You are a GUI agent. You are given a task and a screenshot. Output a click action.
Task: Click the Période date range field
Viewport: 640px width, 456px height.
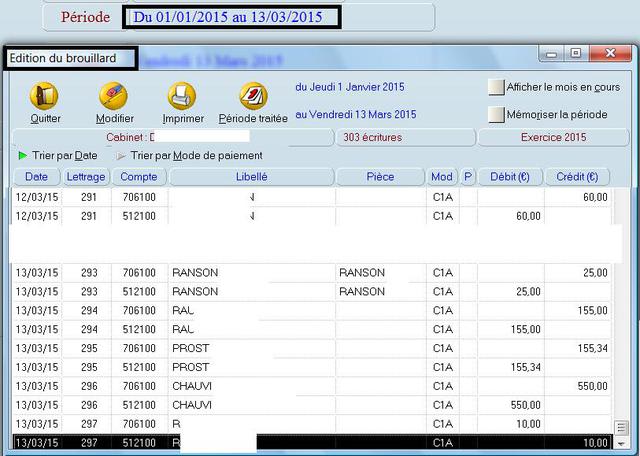231,17
